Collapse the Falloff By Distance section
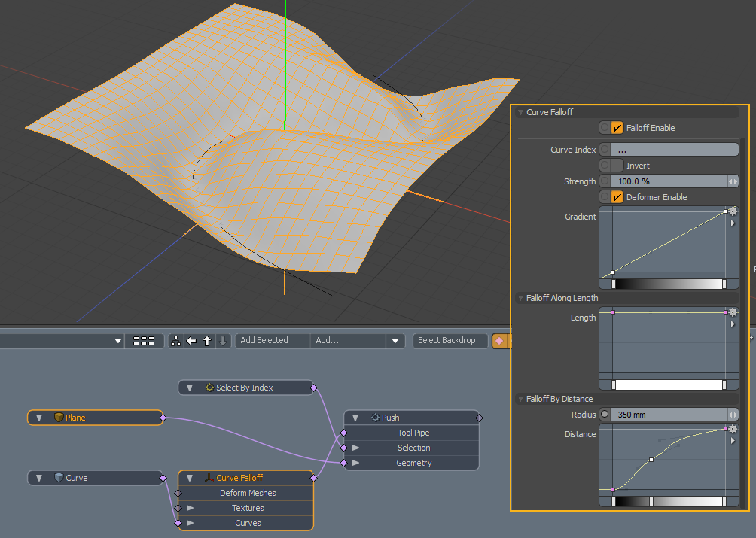 tap(520, 400)
